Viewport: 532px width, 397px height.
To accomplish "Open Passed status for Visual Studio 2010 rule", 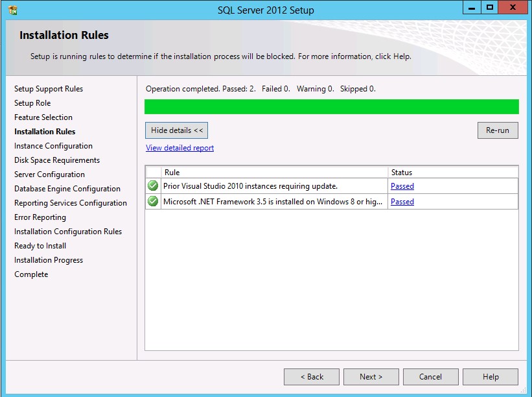I will tap(402, 186).
